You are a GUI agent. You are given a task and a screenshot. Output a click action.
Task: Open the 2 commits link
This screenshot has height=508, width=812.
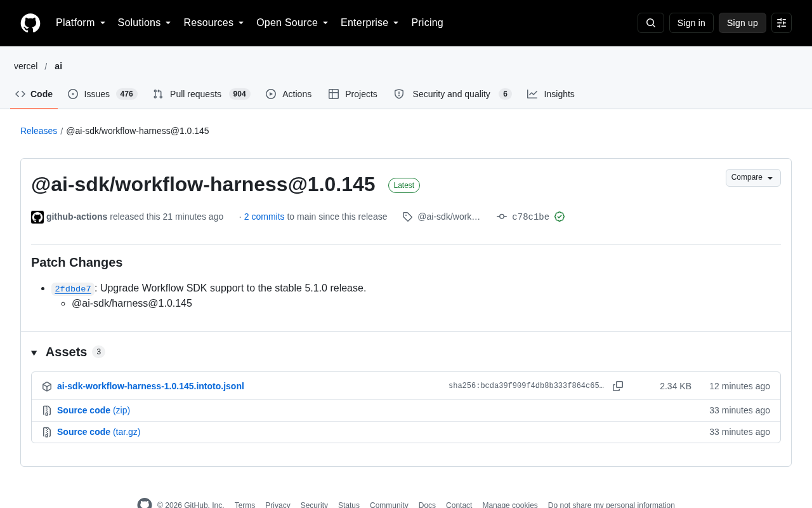[265, 217]
